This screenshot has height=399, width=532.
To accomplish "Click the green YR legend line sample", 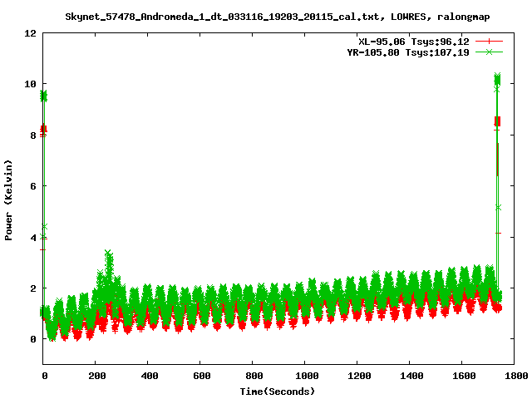I will click(x=489, y=52).
